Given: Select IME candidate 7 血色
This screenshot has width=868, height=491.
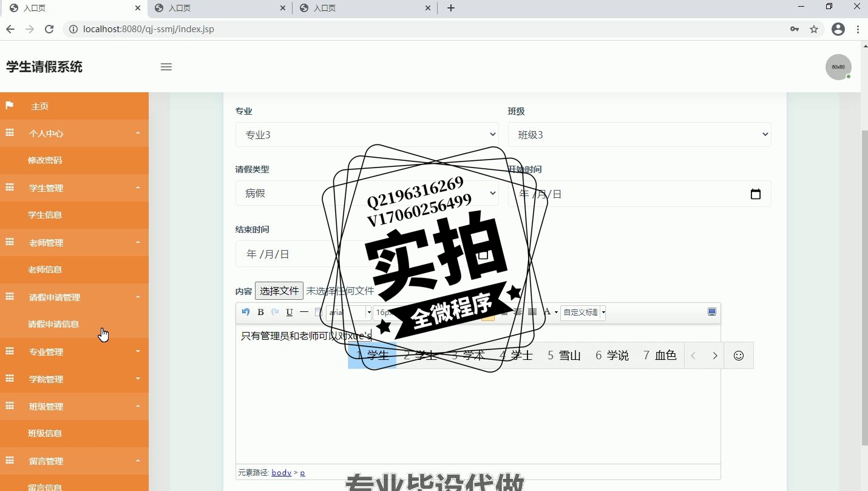Looking at the screenshot, I should pyautogui.click(x=660, y=356).
